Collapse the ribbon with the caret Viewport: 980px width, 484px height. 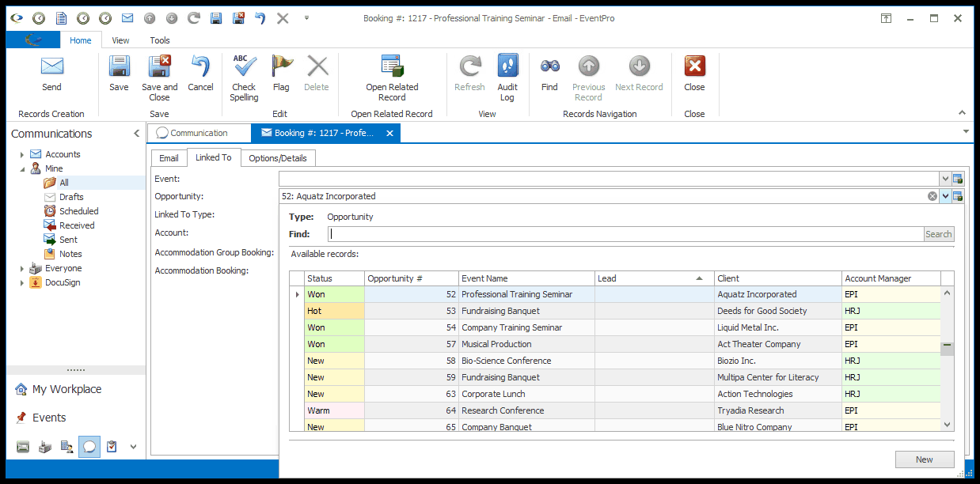(963, 113)
